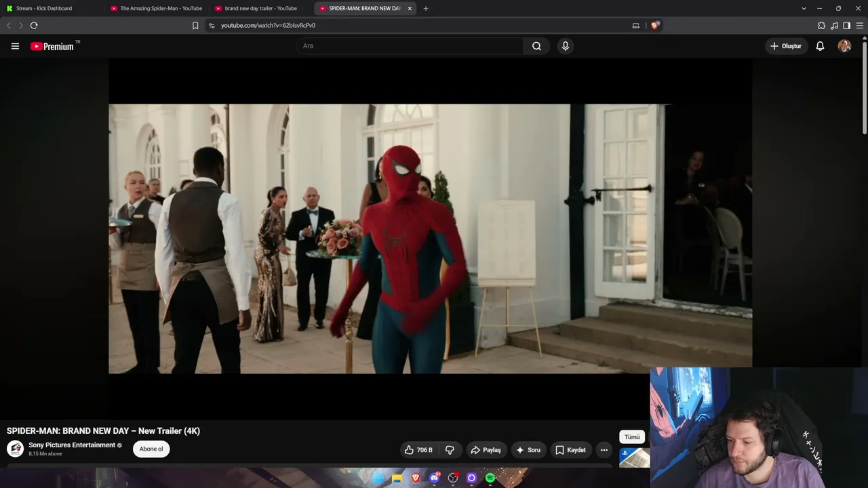Click the Paylaş share button
The image size is (868, 488).
click(486, 450)
